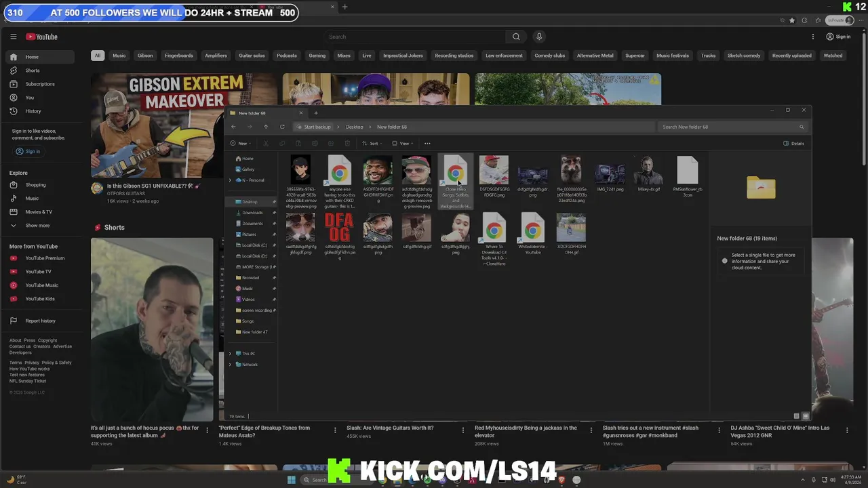Image resolution: width=868 pixels, height=488 pixels.
Task: Open the Songs folder in sidebar
Action: (x=248, y=321)
